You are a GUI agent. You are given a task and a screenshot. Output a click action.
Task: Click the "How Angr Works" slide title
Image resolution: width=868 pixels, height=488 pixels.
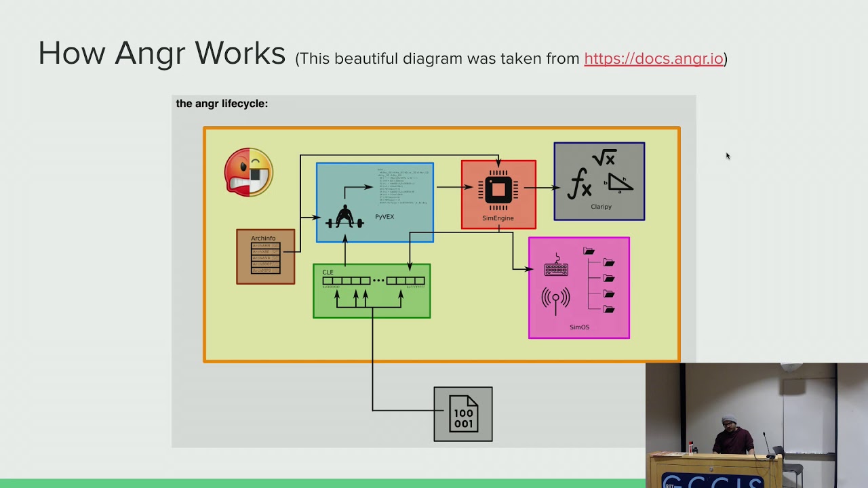[161, 53]
